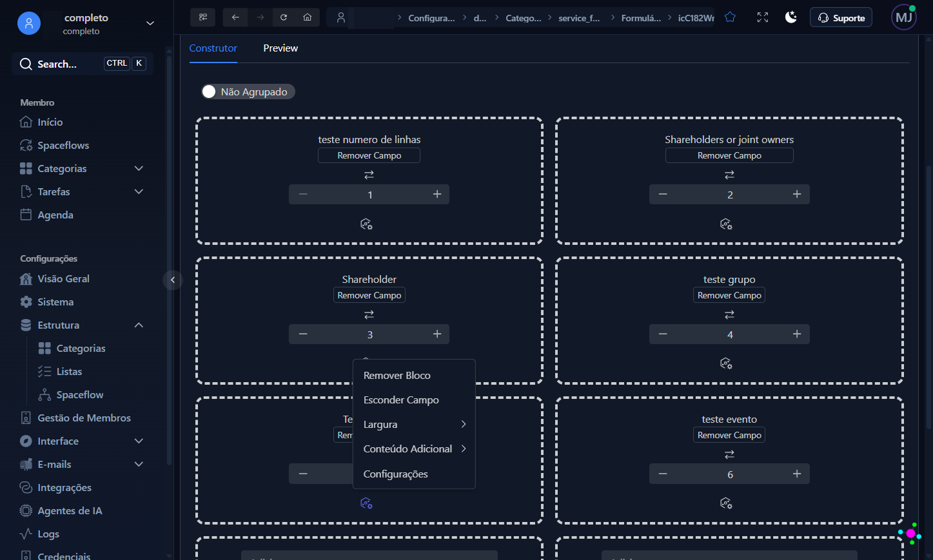Decrease order number for teste grupo
Image resolution: width=933 pixels, height=560 pixels.
coord(663,334)
